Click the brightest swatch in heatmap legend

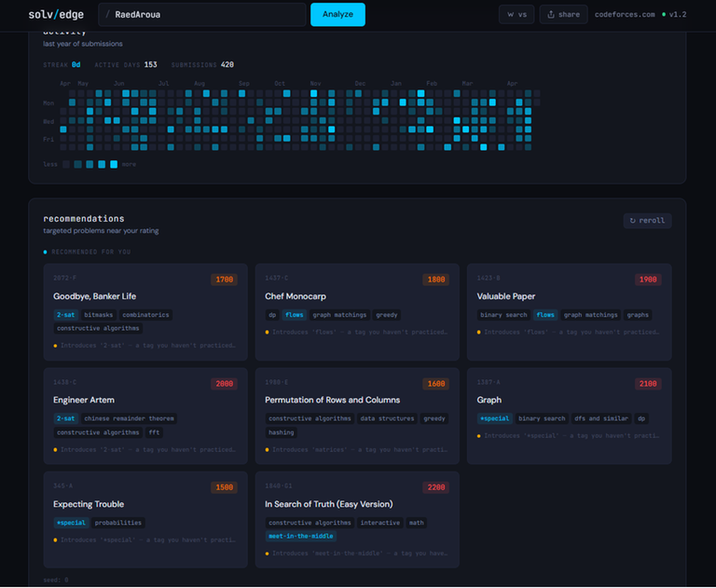[114, 164]
